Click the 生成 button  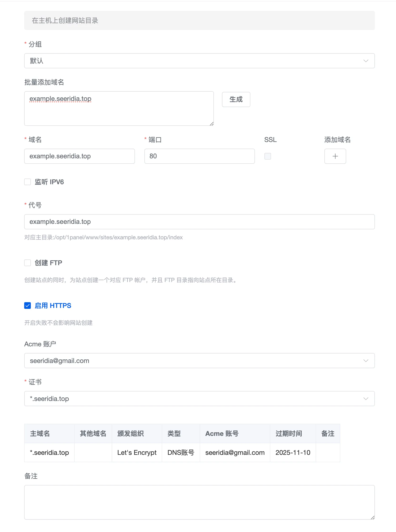(236, 99)
